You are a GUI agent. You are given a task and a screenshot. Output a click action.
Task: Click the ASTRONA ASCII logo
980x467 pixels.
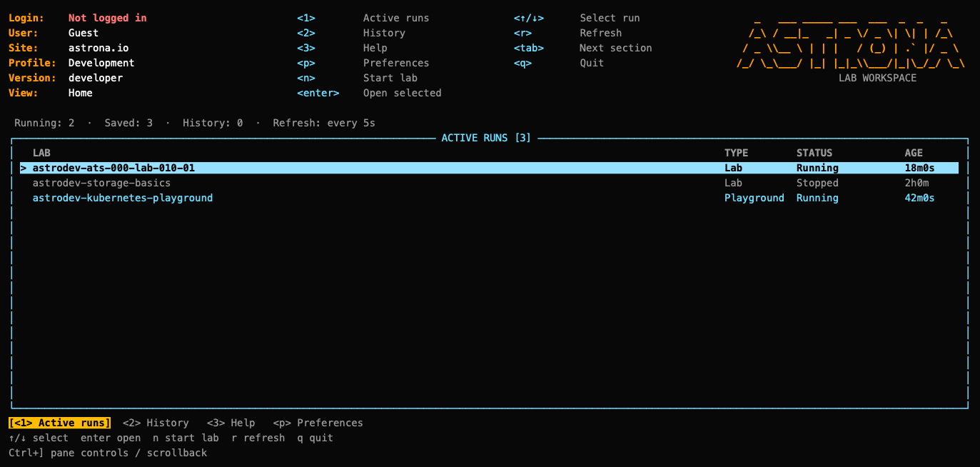(851, 44)
